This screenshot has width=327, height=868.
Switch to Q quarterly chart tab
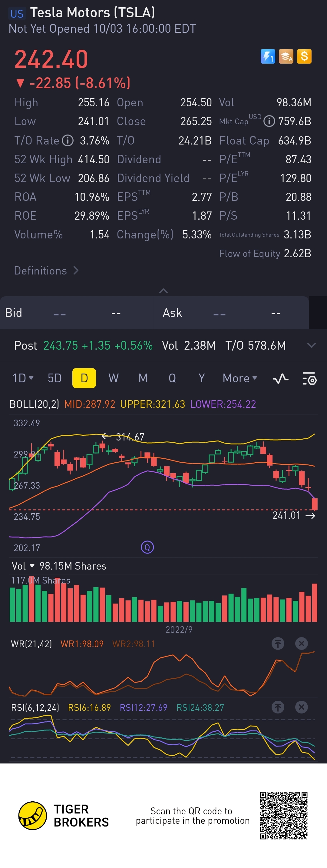pos(172,378)
